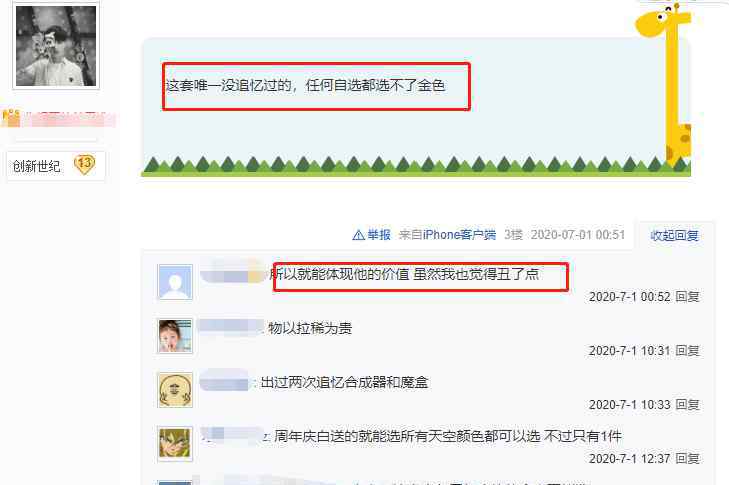Reply to the 2020-7-1 12:37 comment
Screen dimensions: 729x485
point(687,458)
